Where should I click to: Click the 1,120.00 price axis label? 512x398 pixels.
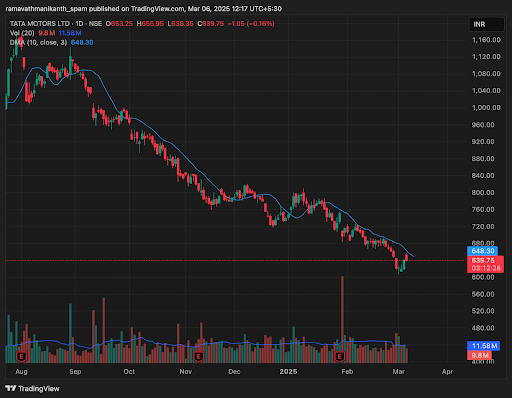(486, 57)
